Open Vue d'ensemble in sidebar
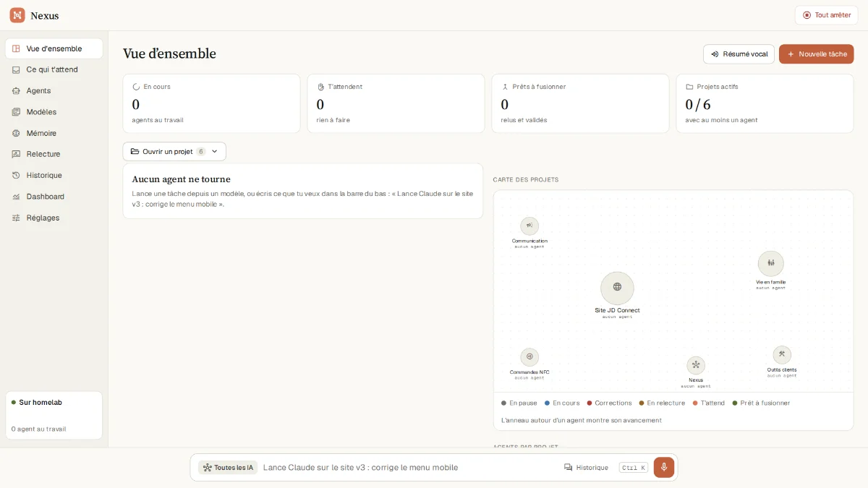This screenshot has height=488, width=868. (54, 48)
